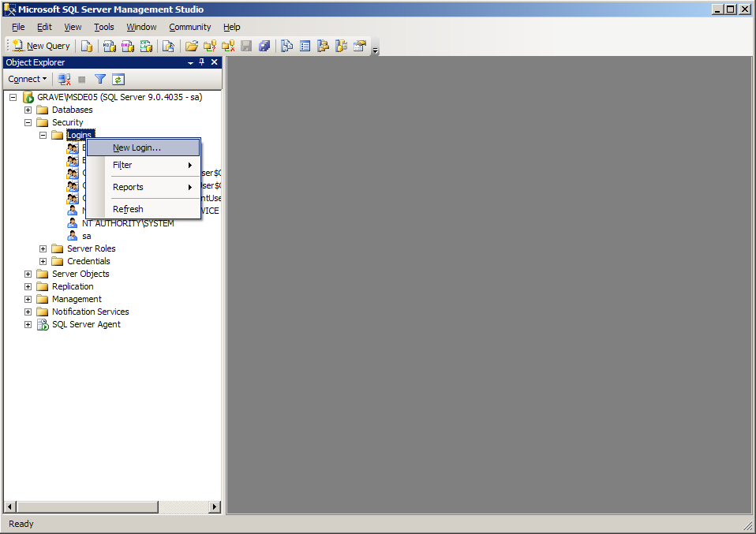Click the Save All toolbar icon
This screenshot has width=756, height=534.
[x=264, y=46]
